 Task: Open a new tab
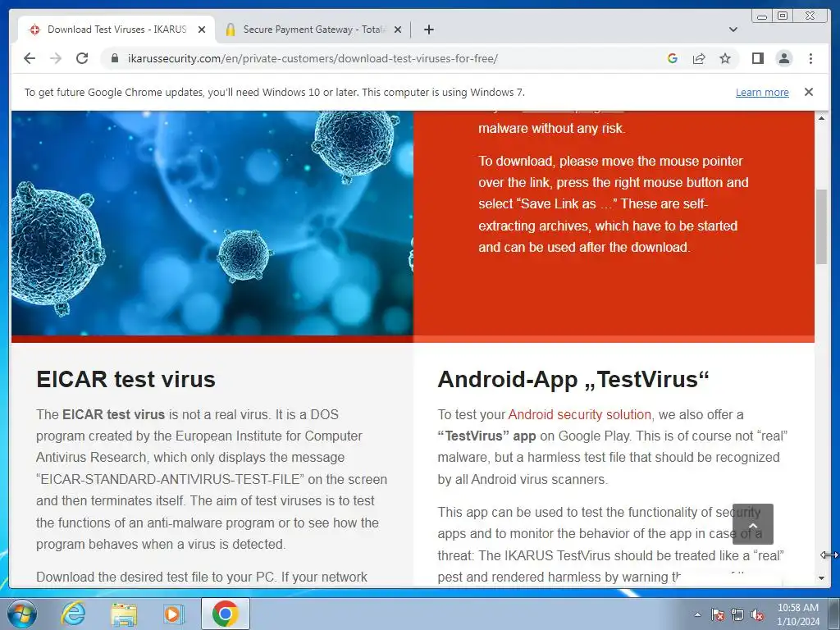pos(428,30)
